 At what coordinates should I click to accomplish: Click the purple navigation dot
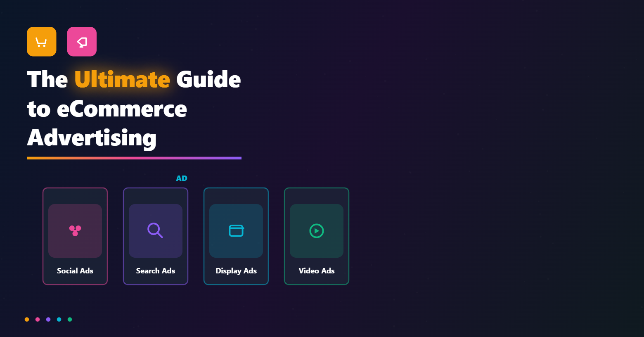tap(48, 319)
